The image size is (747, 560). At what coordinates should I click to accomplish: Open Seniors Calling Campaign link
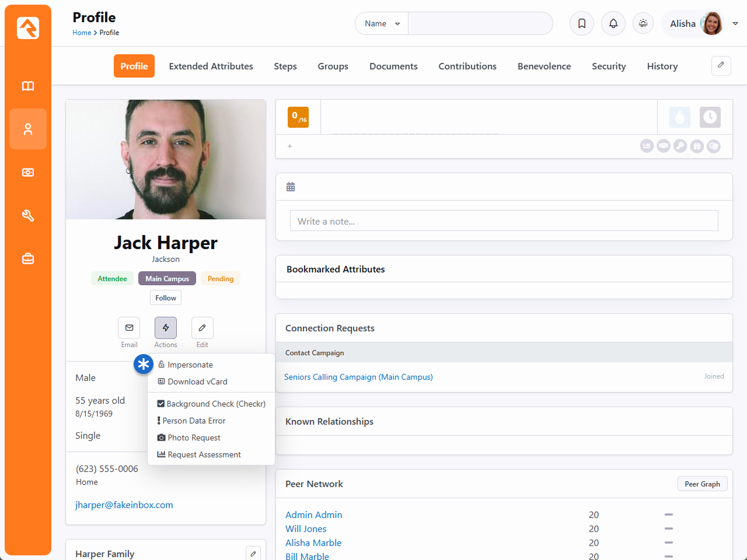[358, 377]
